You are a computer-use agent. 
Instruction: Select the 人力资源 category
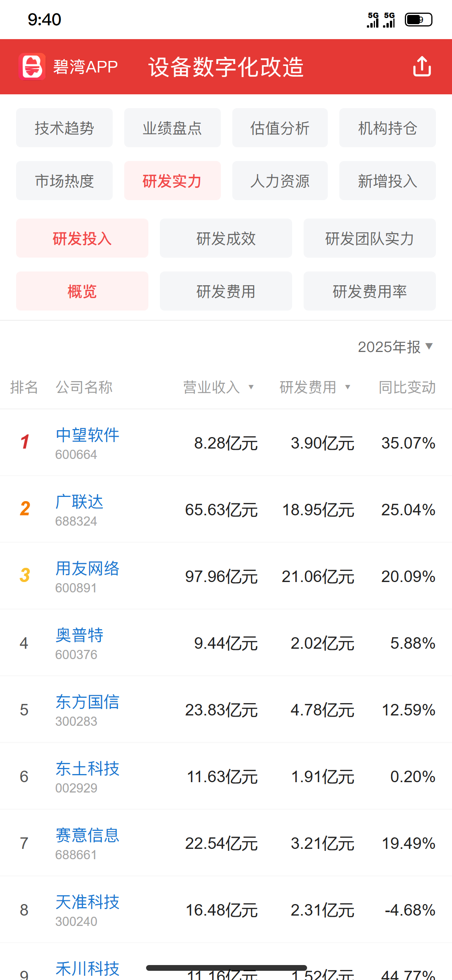[280, 181]
